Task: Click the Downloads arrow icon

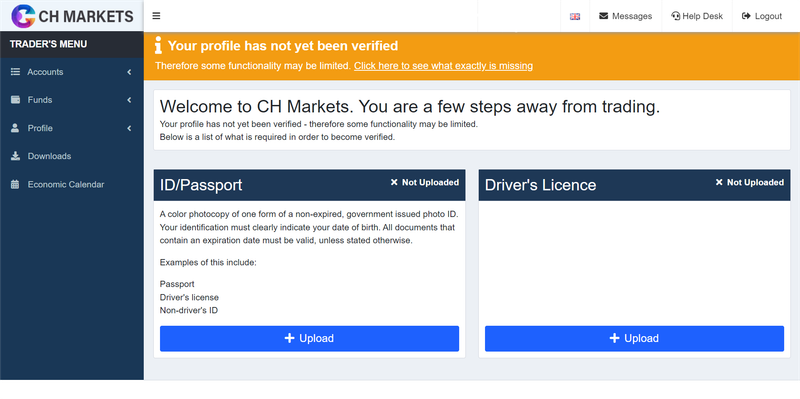Action: pyautogui.click(x=15, y=156)
